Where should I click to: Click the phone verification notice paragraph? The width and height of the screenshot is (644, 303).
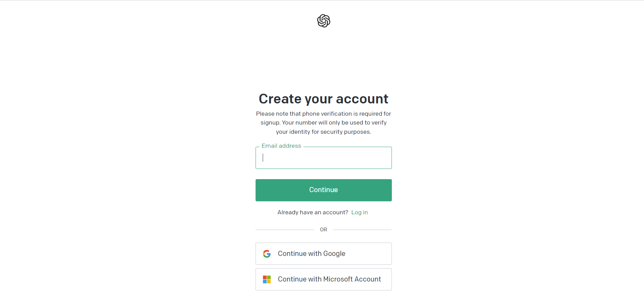point(323,123)
